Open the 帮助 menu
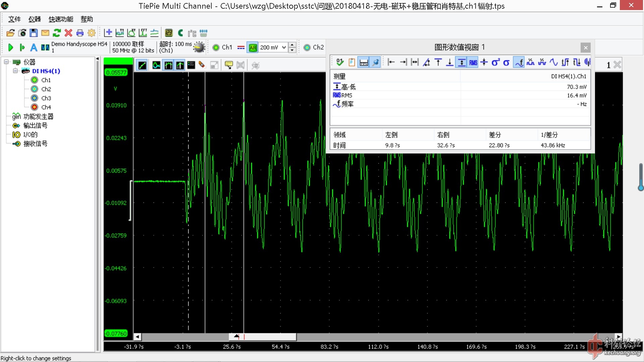 pos(87,19)
